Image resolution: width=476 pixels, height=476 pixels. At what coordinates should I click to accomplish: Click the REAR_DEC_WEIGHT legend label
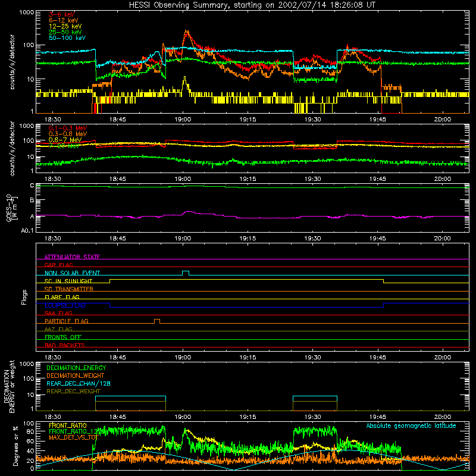click(73, 392)
